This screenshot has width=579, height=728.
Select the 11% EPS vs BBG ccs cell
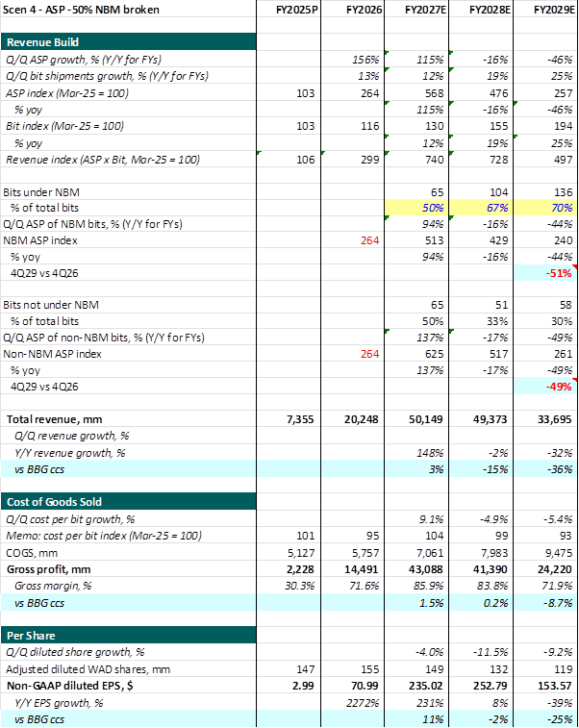[433, 719]
